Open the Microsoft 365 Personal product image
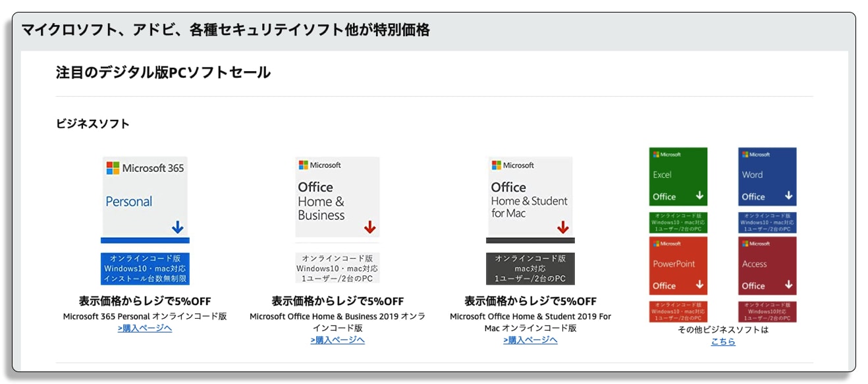Image resolution: width=868 pixels, height=384 pixels. click(145, 200)
